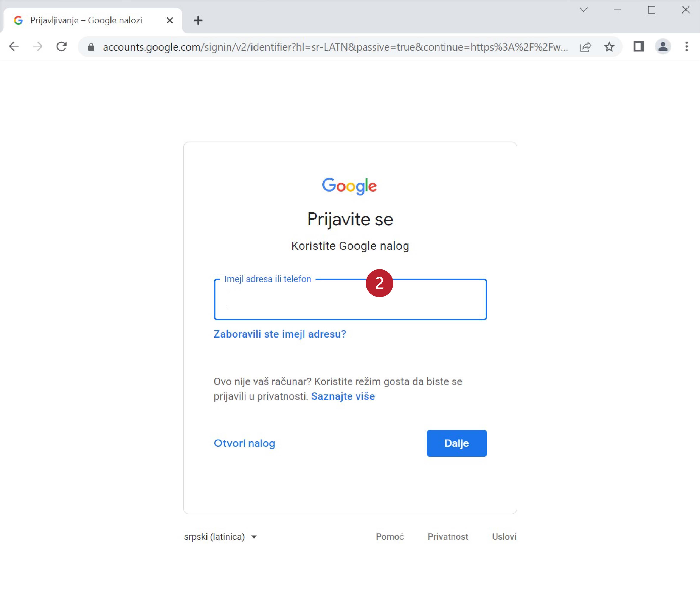The image size is (700, 590).
Task: Open the Privatnost footer link
Action: click(x=448, y=537)
